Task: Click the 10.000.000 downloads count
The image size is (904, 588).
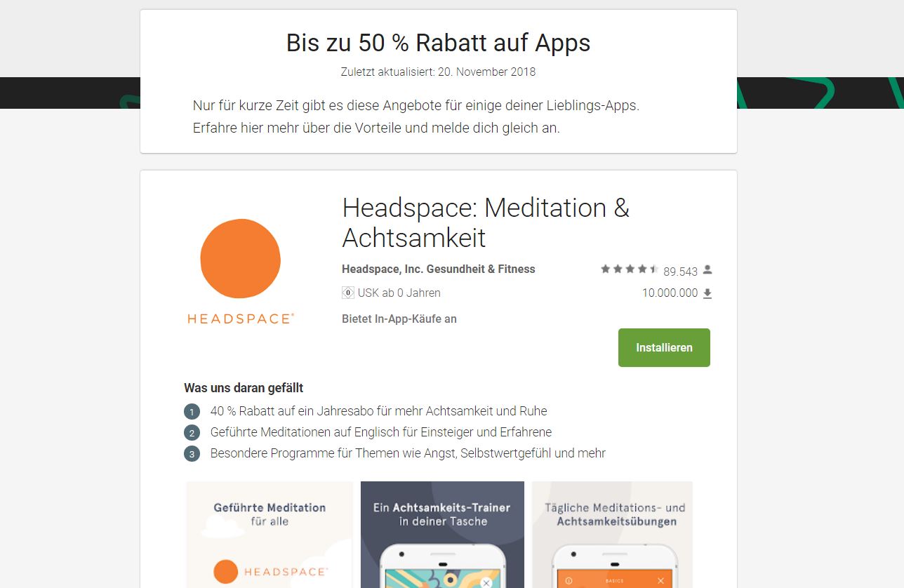Action: [670, 293]
